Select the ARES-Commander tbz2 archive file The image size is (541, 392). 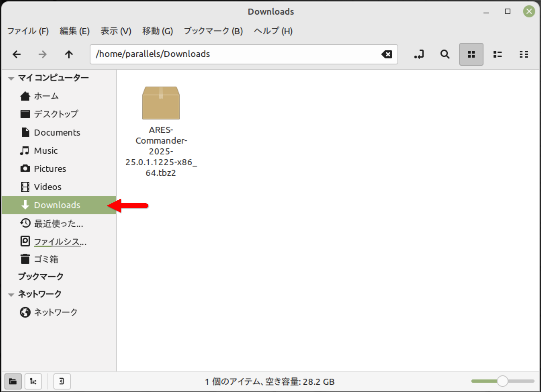161,132
